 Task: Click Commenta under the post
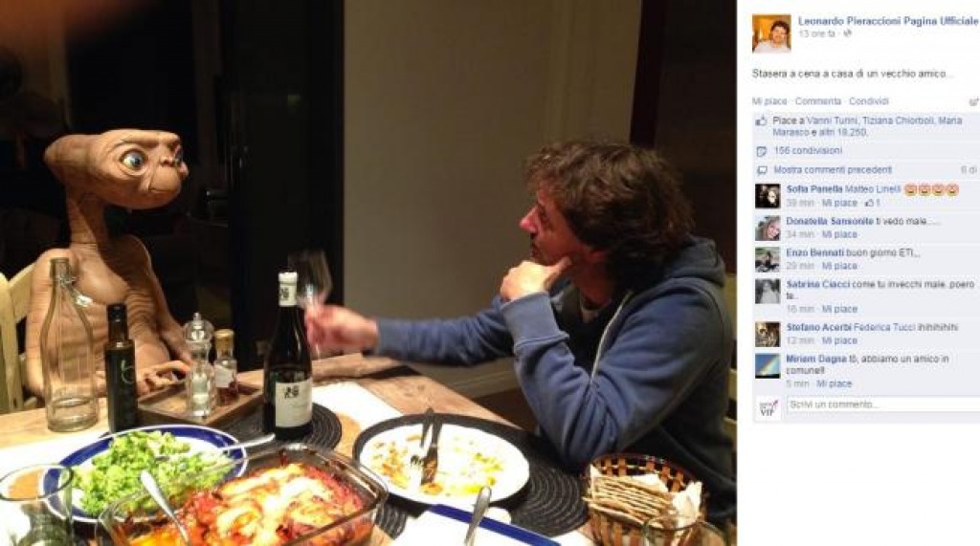[818, 101]
